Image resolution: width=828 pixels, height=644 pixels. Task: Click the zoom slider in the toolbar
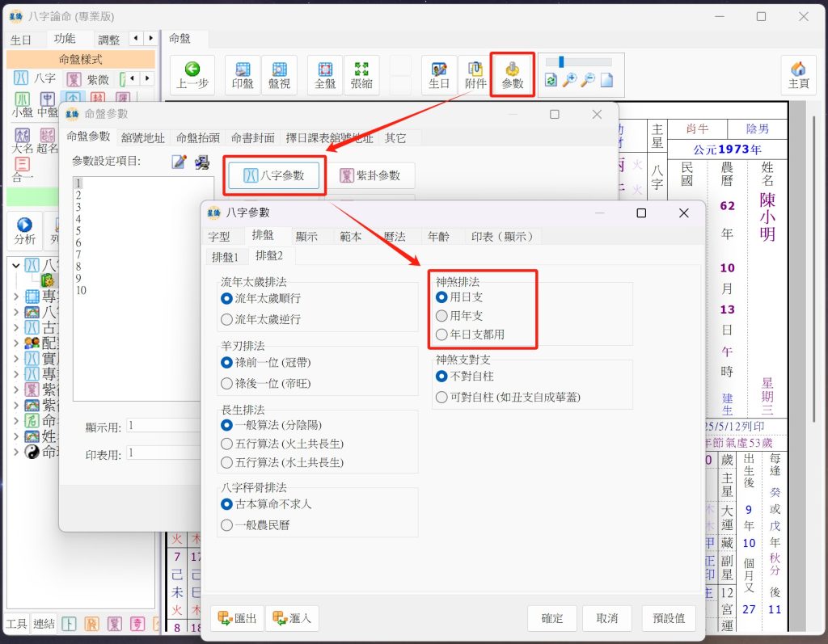pyautogui.click(x=579, y=61)
